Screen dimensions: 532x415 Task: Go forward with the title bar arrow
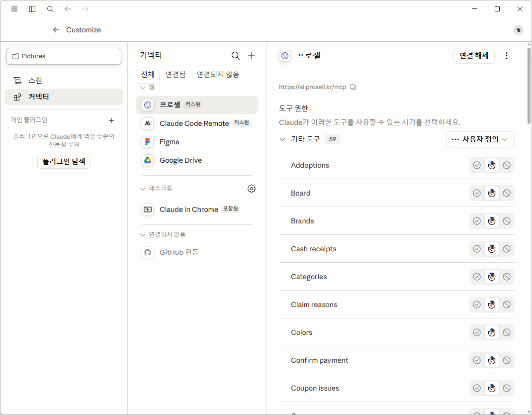[x=85, y=9]
